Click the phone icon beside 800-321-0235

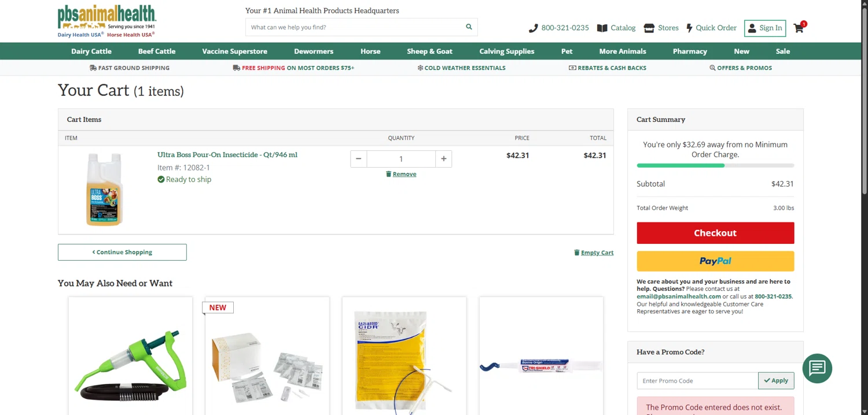pyautogui.click(x=533, y=28)
